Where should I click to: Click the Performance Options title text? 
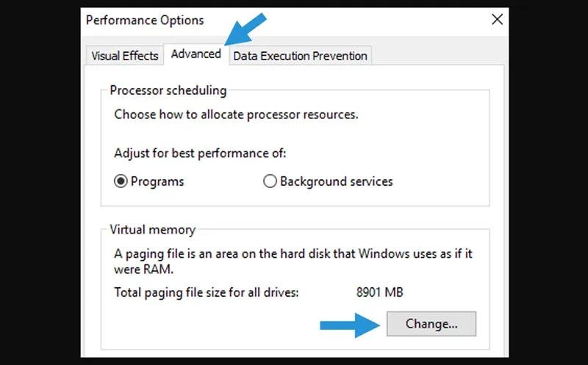point(145,21)
